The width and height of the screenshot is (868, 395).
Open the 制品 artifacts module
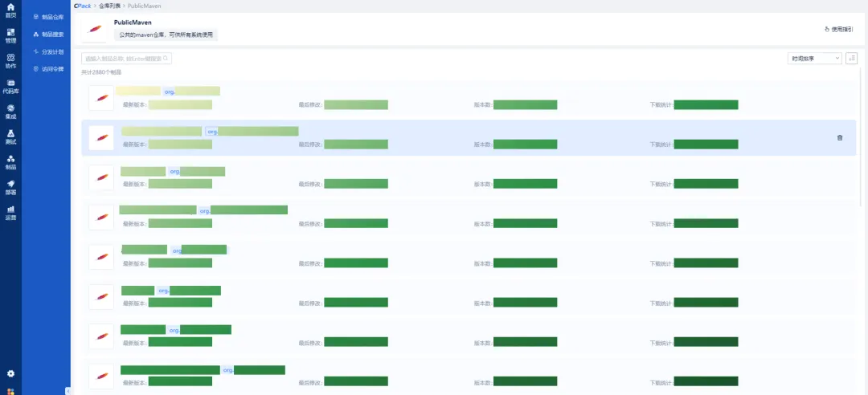point(10,162)
